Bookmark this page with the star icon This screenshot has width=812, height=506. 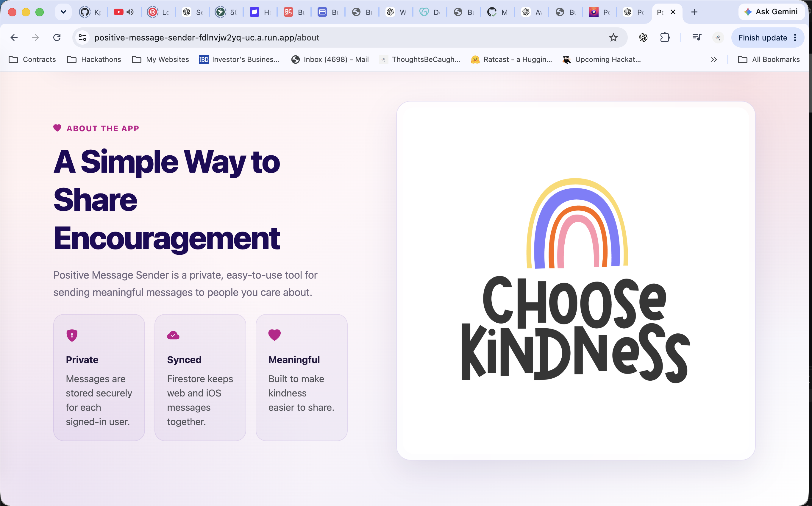(613, 38)
